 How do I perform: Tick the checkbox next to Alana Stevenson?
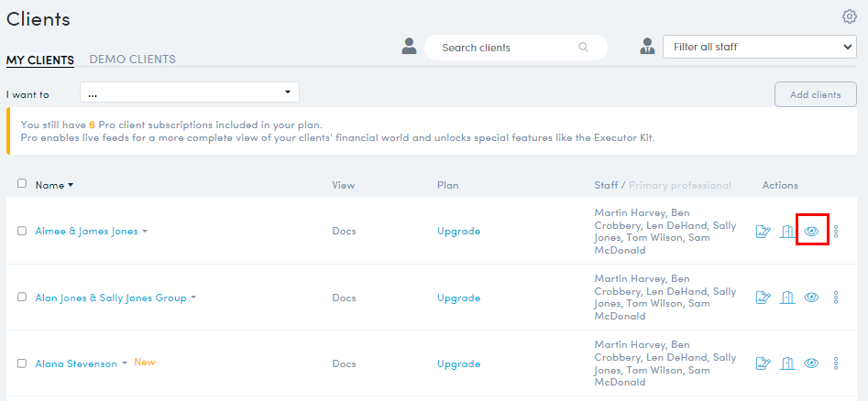[x=22, y=363]
